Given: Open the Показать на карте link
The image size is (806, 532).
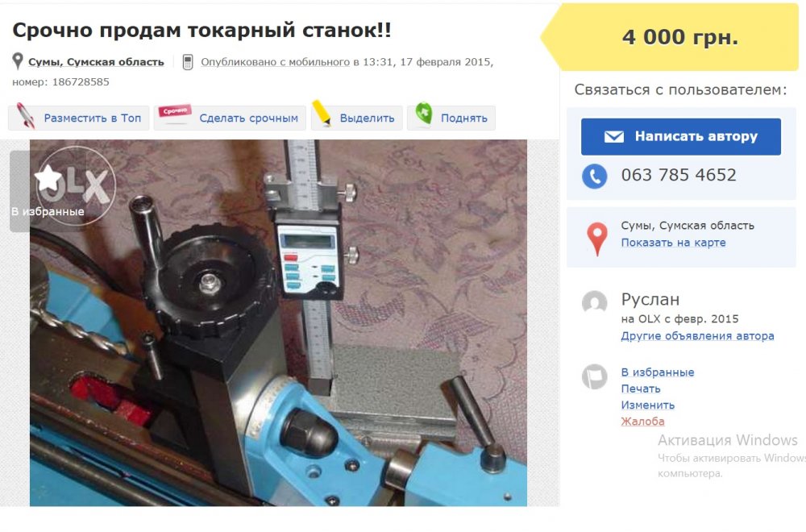Looking at the screenshot, I should 673,243.
